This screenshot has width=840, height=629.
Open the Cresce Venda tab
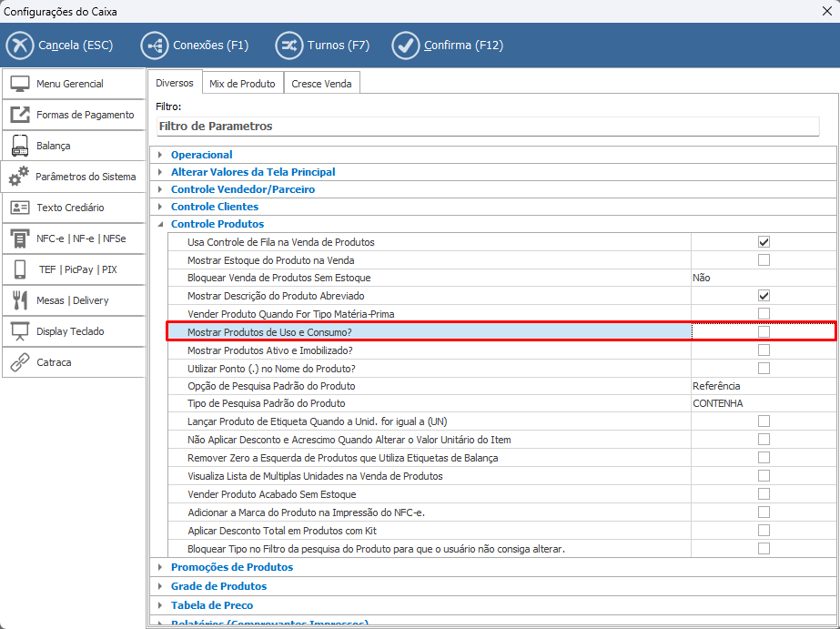coord(322,84)
